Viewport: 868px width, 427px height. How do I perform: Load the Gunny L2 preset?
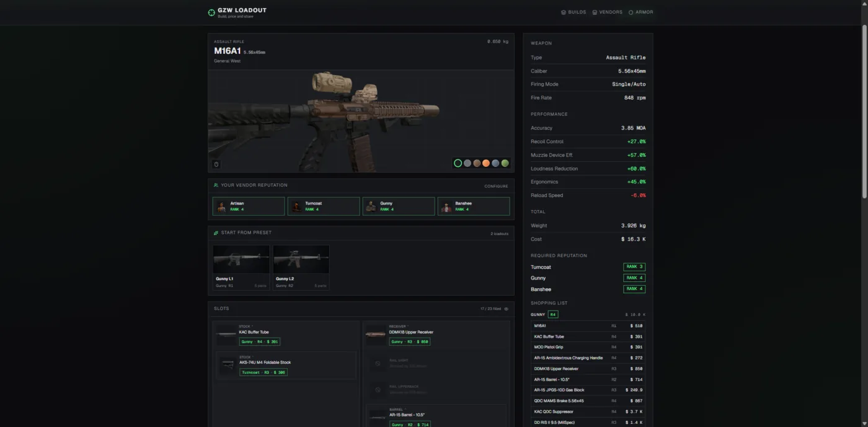(x=301, y=267)
